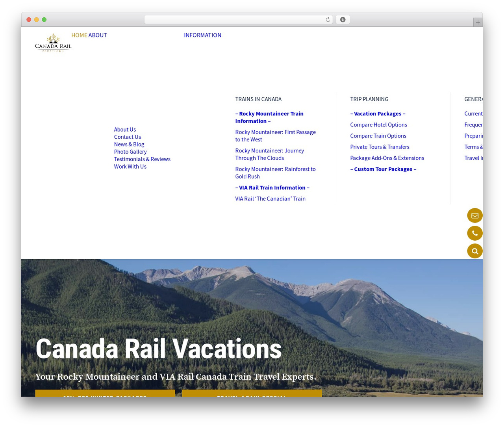Image resolution: width=504 pixels, height=427 pixels.
Task: Open the HOME menu item
Action: [x=79, y=35]
